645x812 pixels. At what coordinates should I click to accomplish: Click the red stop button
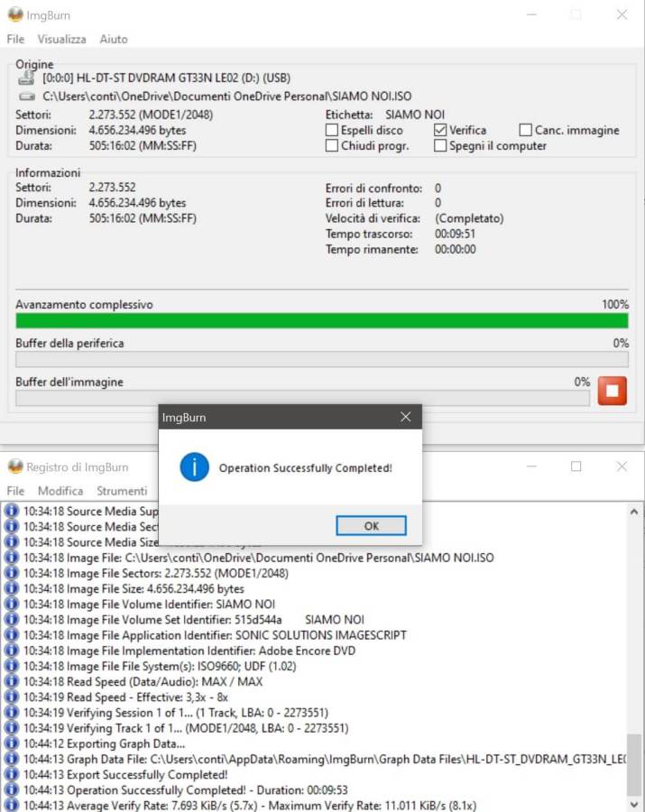(x=612, y=391)
